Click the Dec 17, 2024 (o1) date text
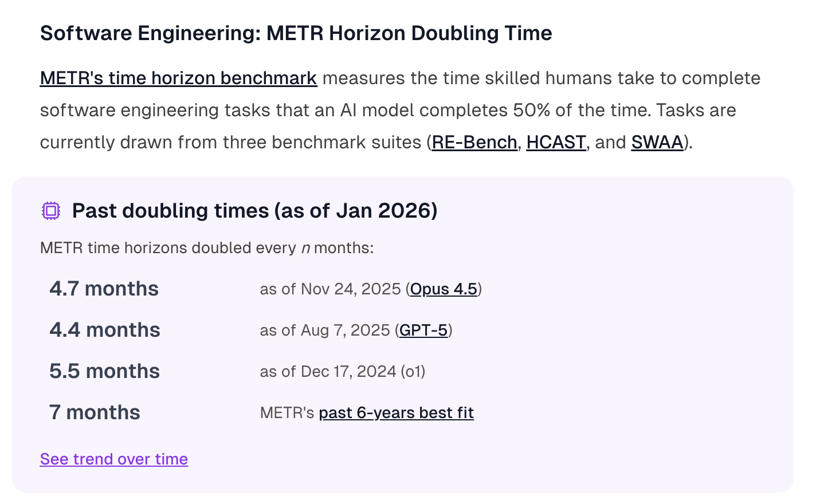 [x=343, y=372]
